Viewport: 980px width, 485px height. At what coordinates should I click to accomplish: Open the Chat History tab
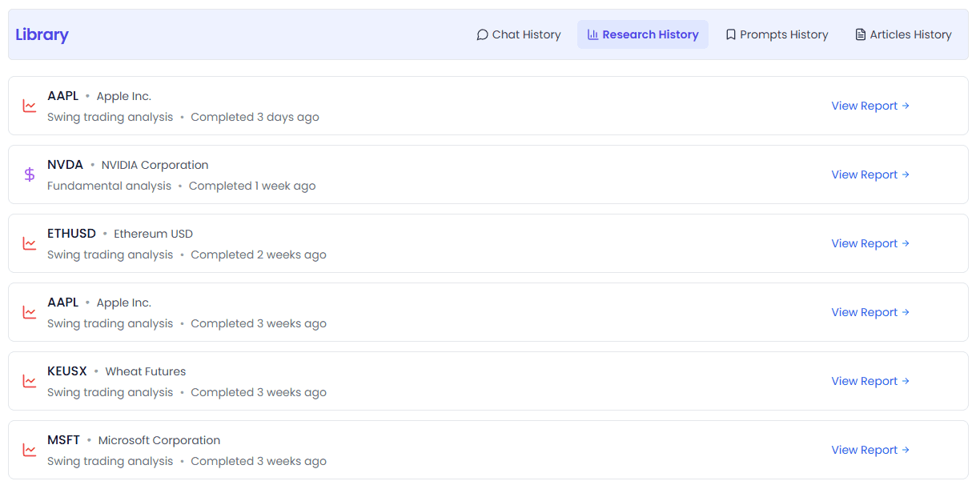pyautogui.click(x=518, y=34)
